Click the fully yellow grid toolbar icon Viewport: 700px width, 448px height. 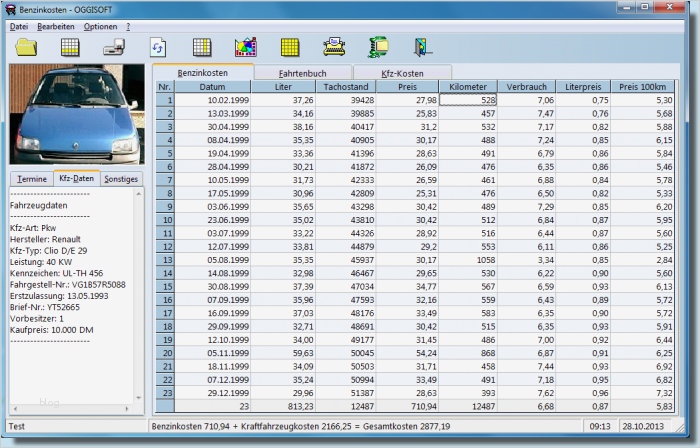[290, 46]
